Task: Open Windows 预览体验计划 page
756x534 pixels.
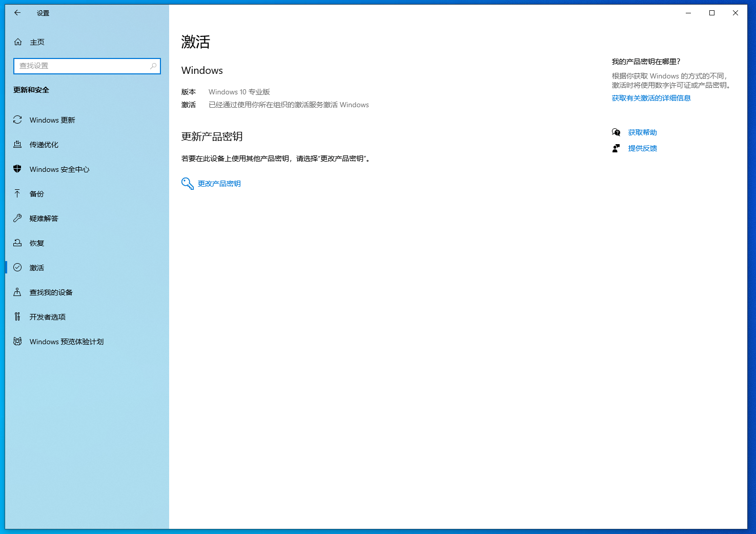Action: coord(87,342)
